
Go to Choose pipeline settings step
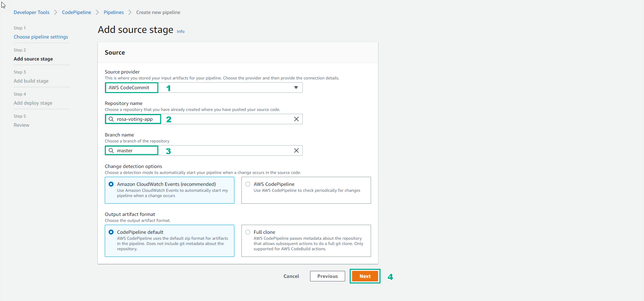click(x=41, y=37)
